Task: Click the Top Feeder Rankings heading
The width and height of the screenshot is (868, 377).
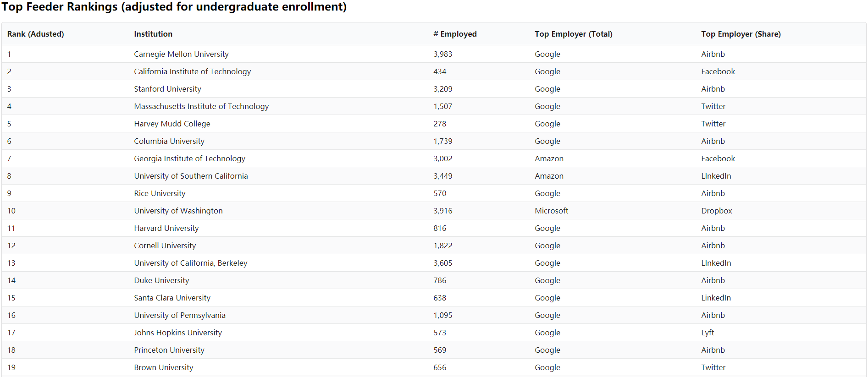Action: tap(174, 7)
